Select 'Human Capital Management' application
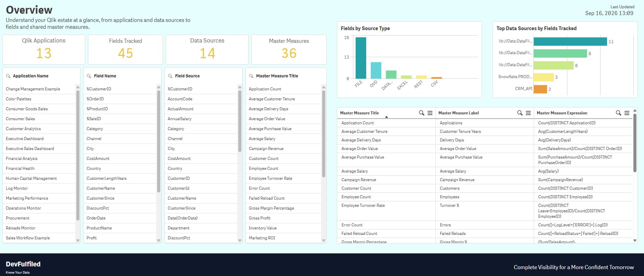Image resolution: width=644 pixels, height=276 pixels. coord(39,178)
